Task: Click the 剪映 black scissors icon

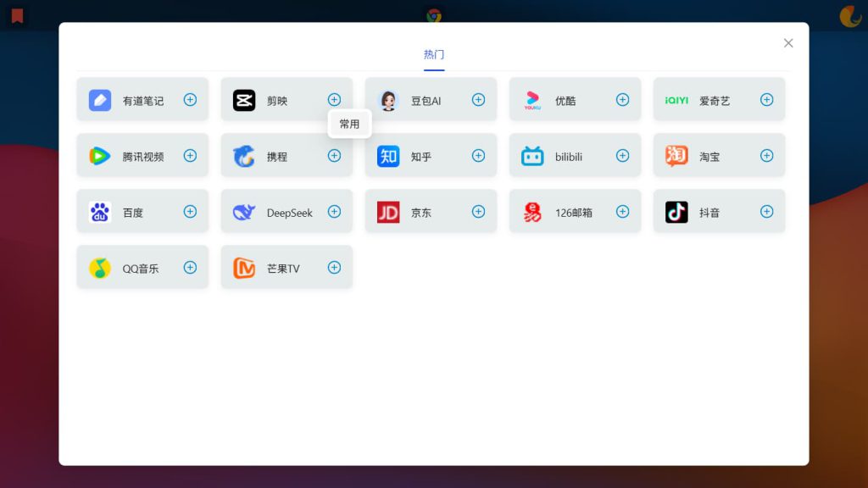Action: pyautogui.click(x=244, y=99)
